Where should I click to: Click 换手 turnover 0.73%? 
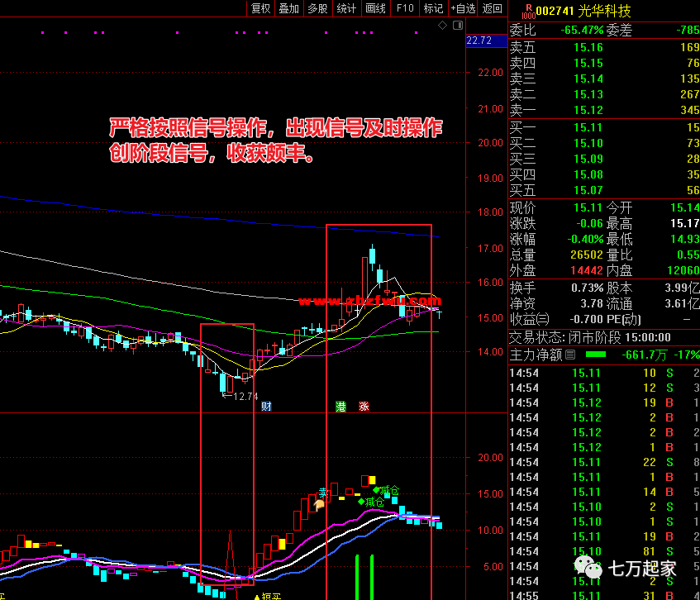(x=587, y=288)
